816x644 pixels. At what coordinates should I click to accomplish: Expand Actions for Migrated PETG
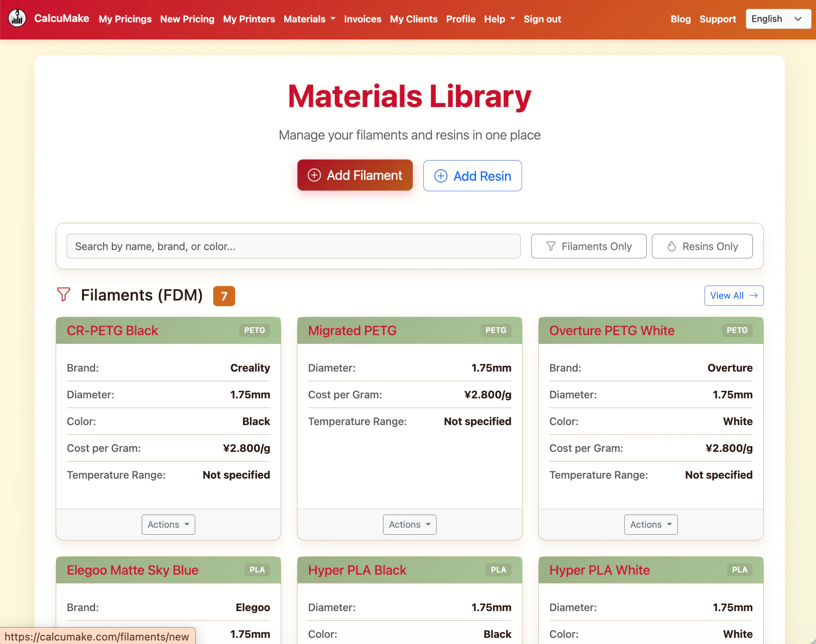click(x=410, y=525)
